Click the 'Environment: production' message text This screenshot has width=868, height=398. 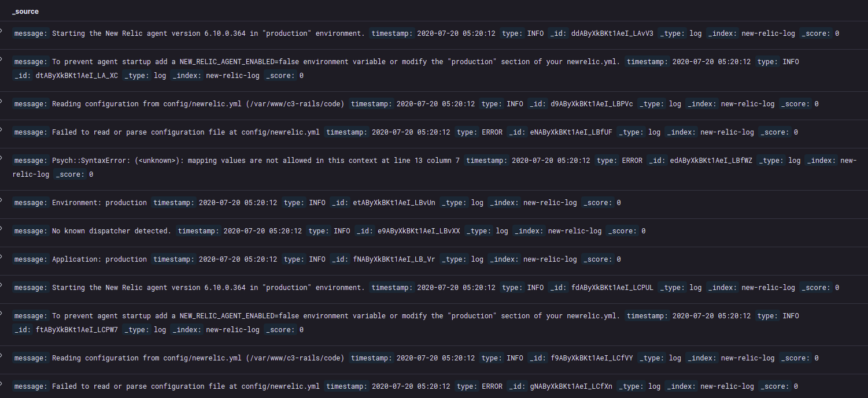99,203
